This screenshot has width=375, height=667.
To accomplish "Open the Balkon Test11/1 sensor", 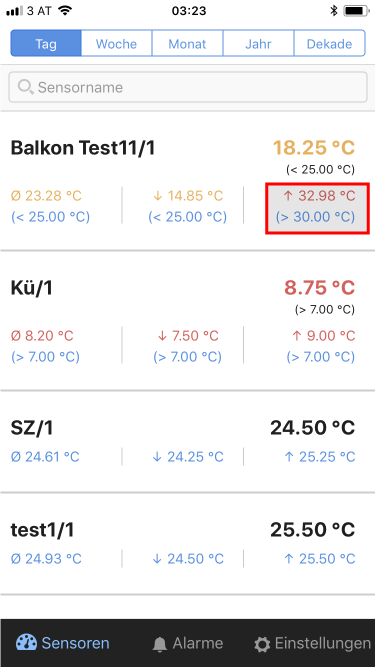I will (188, 181).
